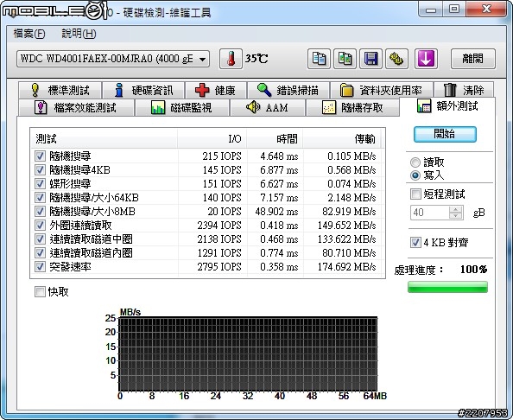Screen dimensions: 513x420
Task: Click the green progress bar
Action: point(447,287)
